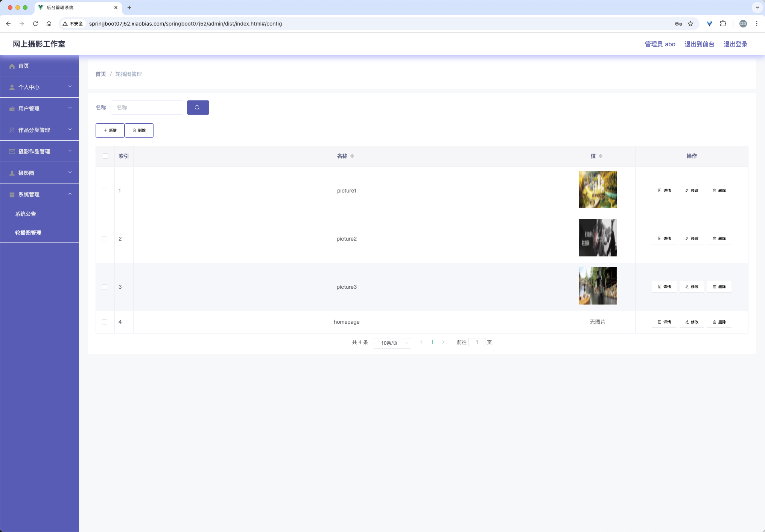765x532 pixels.
Task: Click 删除 for picture1 row
Action: pos(719,191)
